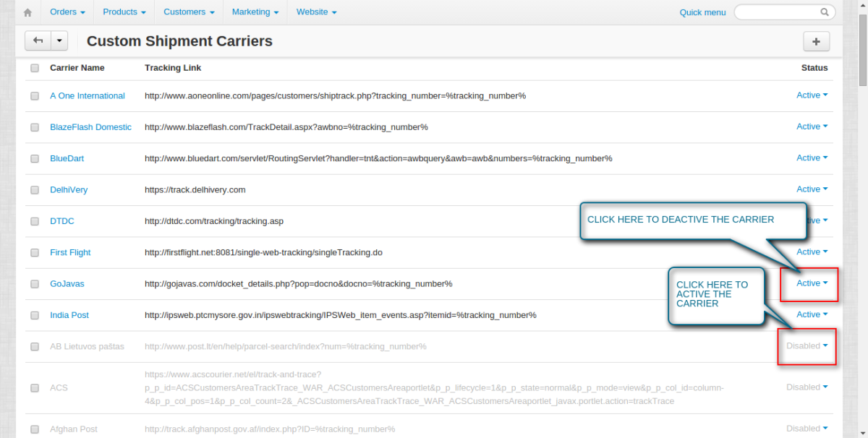This screenshot has width=868, height=438.
Task: Click the Carrier Name column header
Action: pos(77,67)
